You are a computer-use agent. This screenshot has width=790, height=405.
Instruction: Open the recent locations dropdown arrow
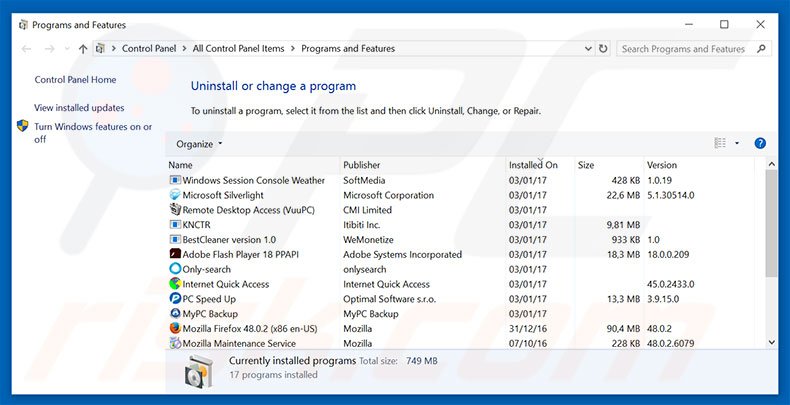click(x=65, y=48)
